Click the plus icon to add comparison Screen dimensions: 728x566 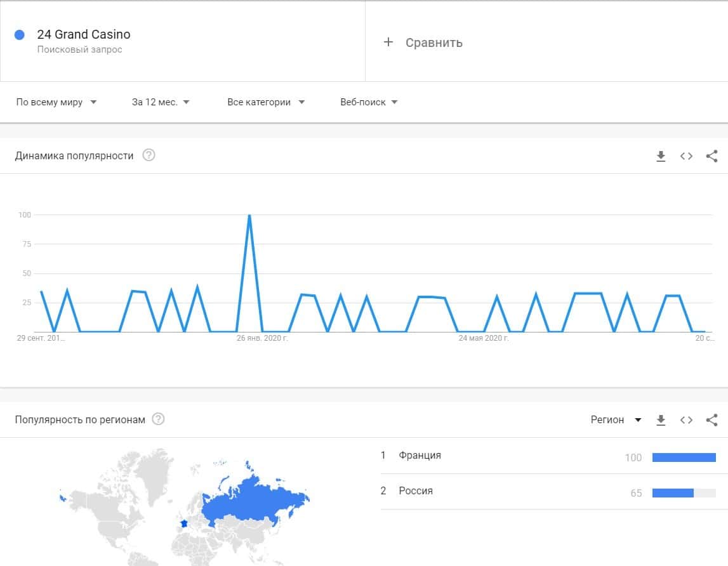(388, 43)
